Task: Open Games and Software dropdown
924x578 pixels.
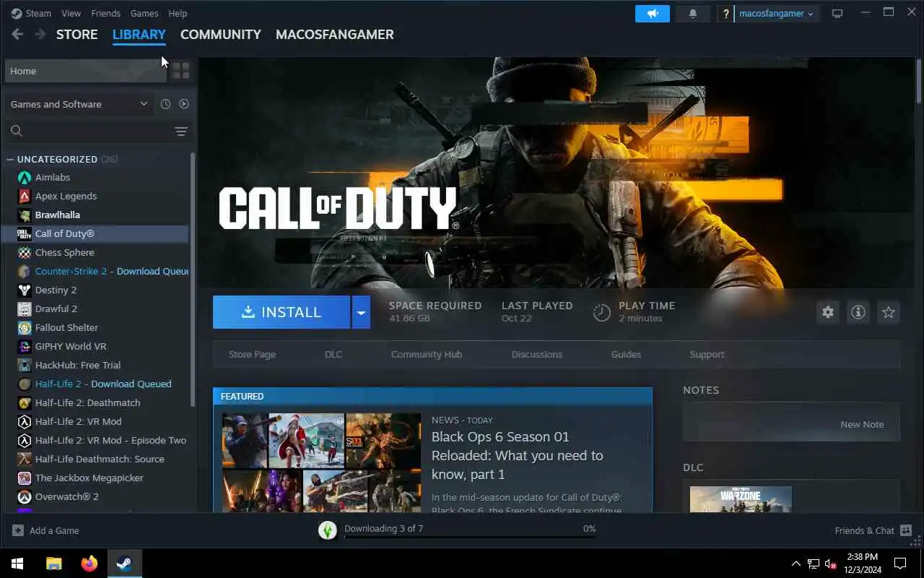Action: [79, 104]
